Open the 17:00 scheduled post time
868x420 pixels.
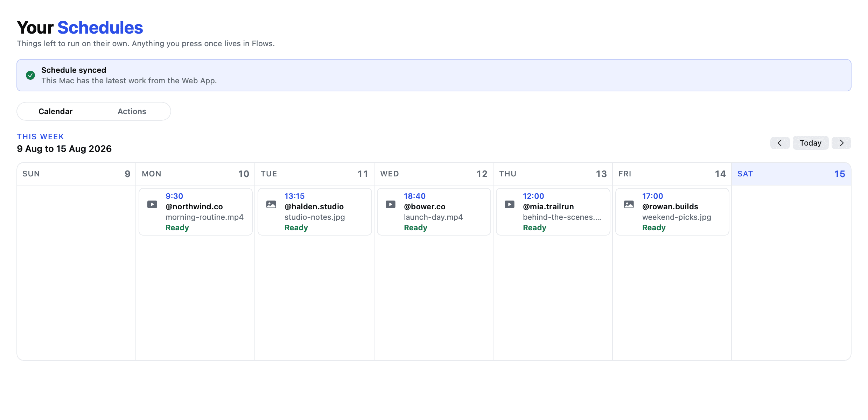click(652, 196)
